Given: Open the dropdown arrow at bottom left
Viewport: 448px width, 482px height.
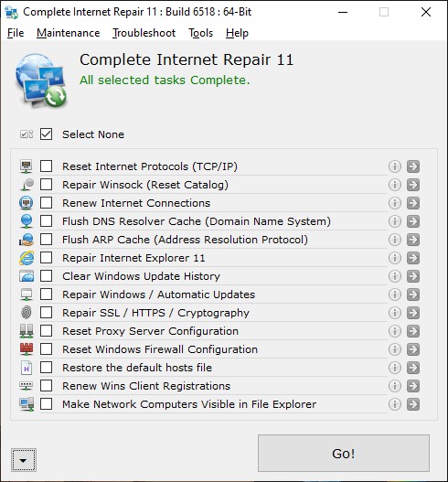Looking at the screenshot, I should pos(24,460).
